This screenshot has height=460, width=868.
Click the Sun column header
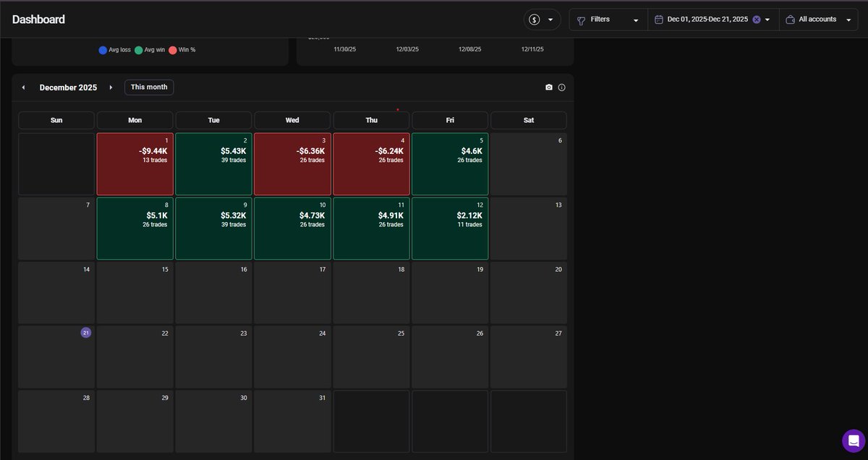pos(56,120)
